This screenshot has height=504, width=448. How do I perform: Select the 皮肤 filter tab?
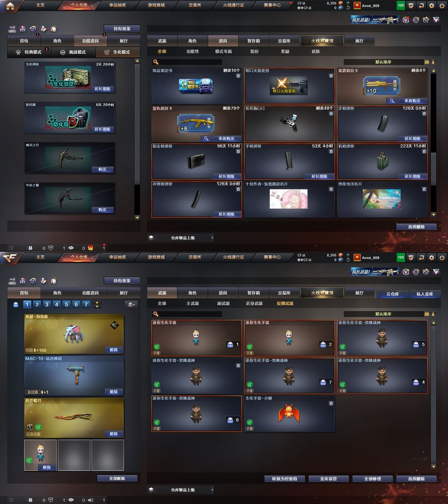(316, 51)
